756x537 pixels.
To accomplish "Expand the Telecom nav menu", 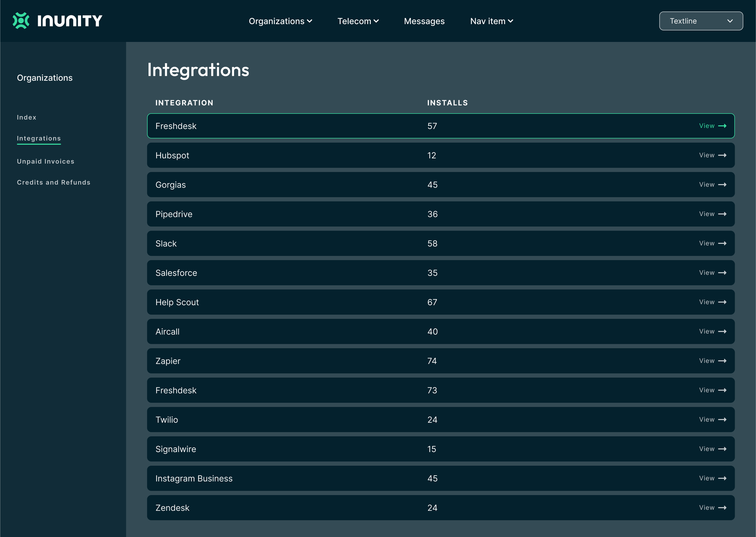I will [358, 21].
